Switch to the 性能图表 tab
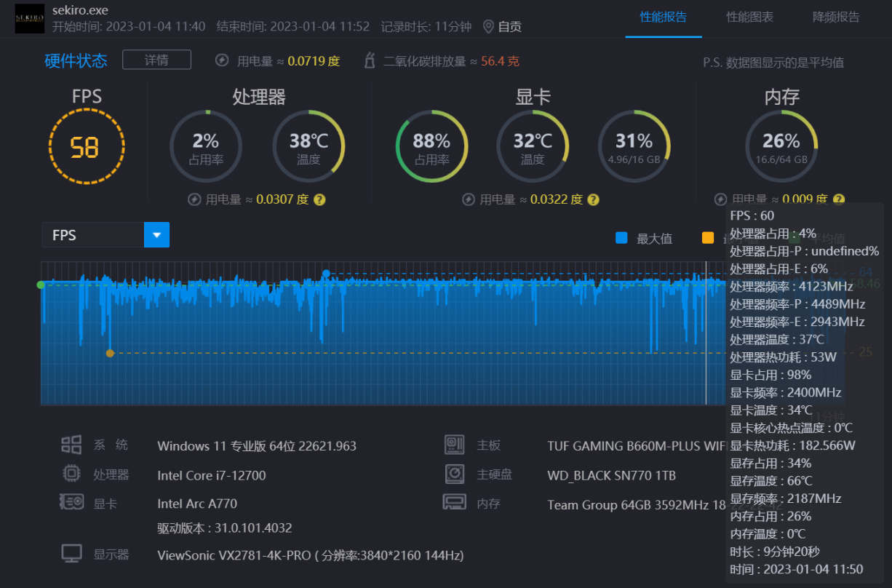892x588 pixels. 749,17
